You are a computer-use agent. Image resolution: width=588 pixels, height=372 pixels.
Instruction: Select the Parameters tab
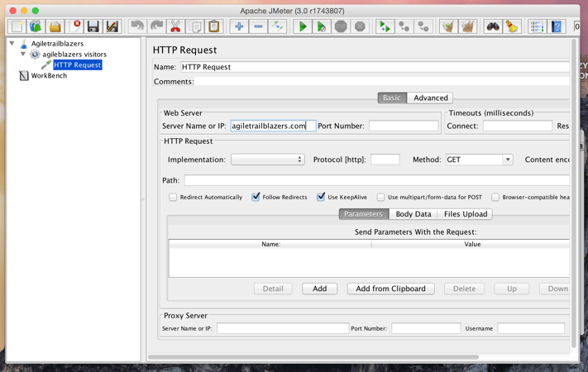pos(363,214)
